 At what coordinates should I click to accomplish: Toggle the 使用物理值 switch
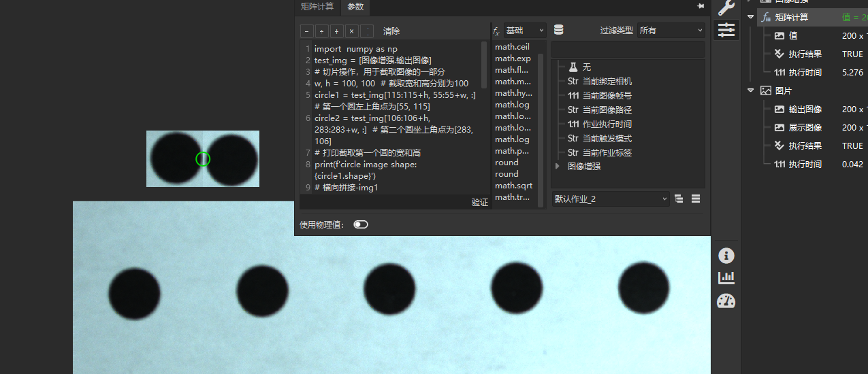coord(361,224)
